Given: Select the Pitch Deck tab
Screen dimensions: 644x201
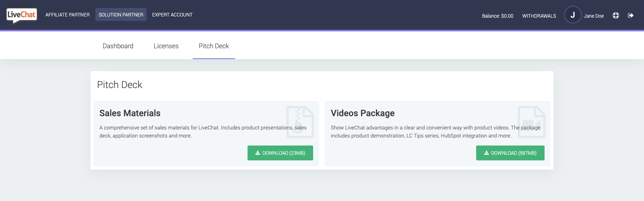Looking at the screenshot, I should click(x=214, y=46).
